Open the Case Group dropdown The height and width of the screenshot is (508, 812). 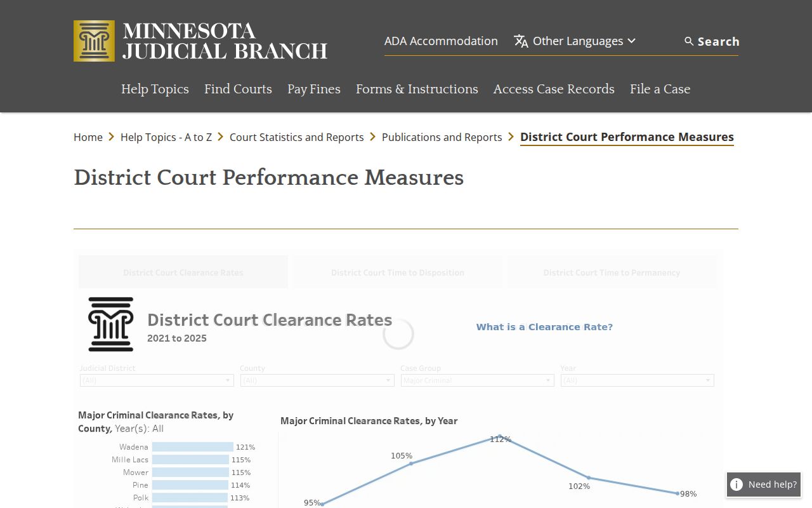(478, 380)
